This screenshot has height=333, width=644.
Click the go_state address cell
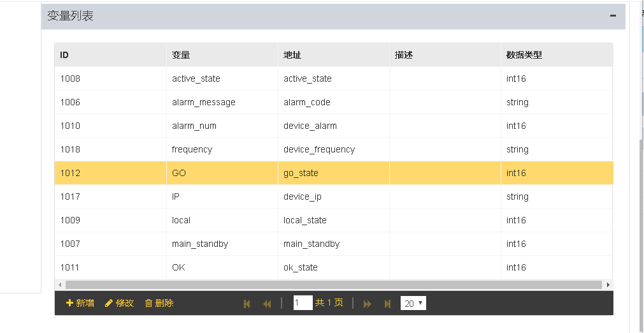point(334,173)
